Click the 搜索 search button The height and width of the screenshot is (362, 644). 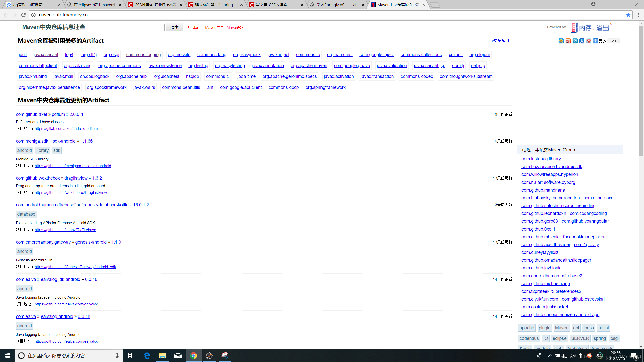[x=174, y=27]
